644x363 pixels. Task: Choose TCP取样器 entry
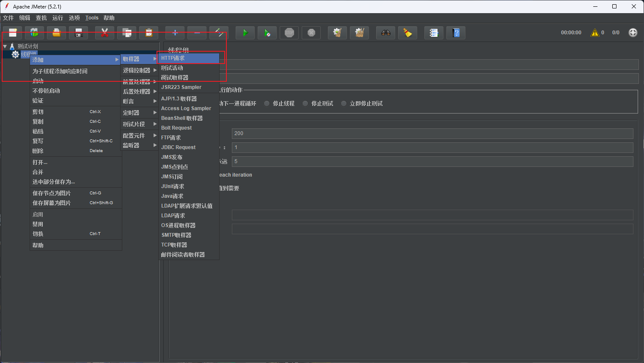pos(189,245)
